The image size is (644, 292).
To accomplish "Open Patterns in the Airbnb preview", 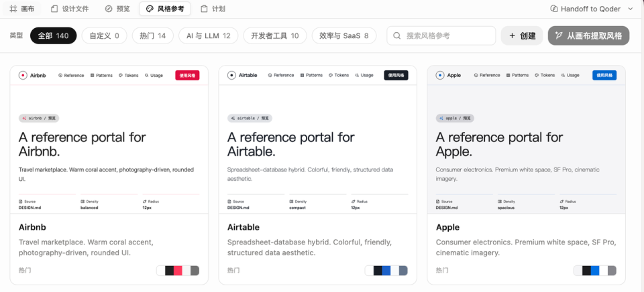I will click(x=101, y=76).
